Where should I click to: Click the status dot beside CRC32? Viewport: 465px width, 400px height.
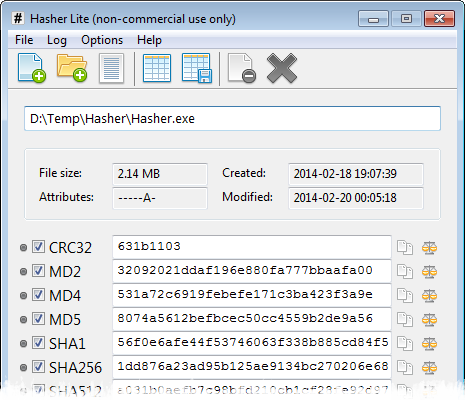23,248
